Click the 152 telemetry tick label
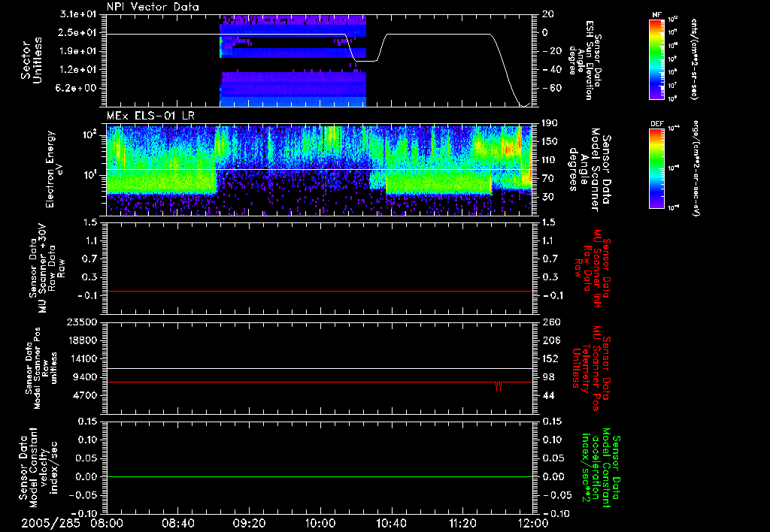Screen dimensions: 770x532 pyautogui.click(x=550, y=358)
